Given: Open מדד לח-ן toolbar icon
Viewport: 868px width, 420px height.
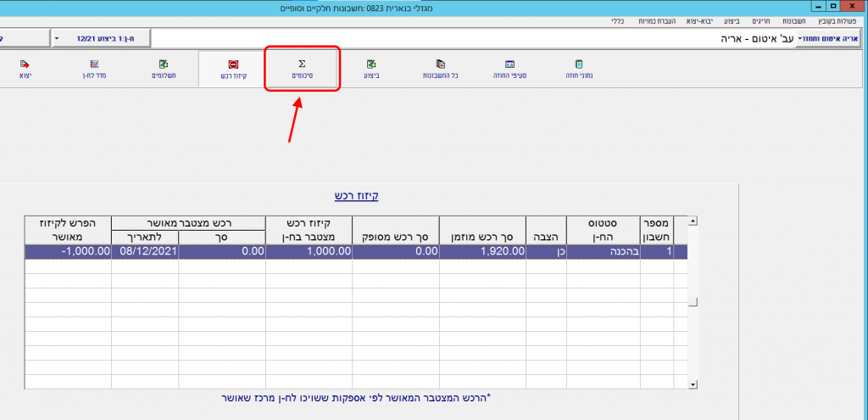Looking at the screenshot, I should click(x=94, y=69).
